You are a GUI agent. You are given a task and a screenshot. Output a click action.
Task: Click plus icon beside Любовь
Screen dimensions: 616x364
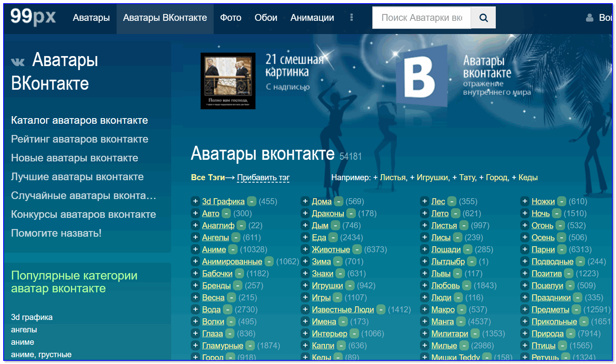(x=424, y=285)
